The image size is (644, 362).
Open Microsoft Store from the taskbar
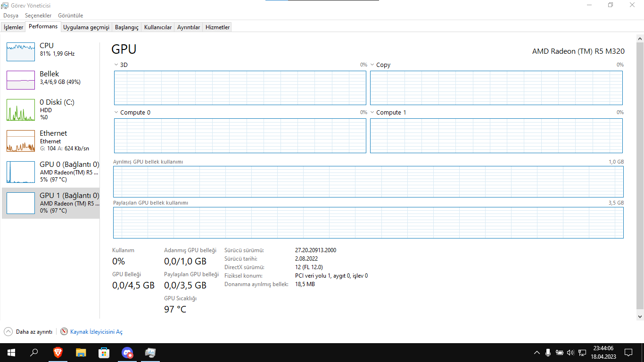[104, 353]
